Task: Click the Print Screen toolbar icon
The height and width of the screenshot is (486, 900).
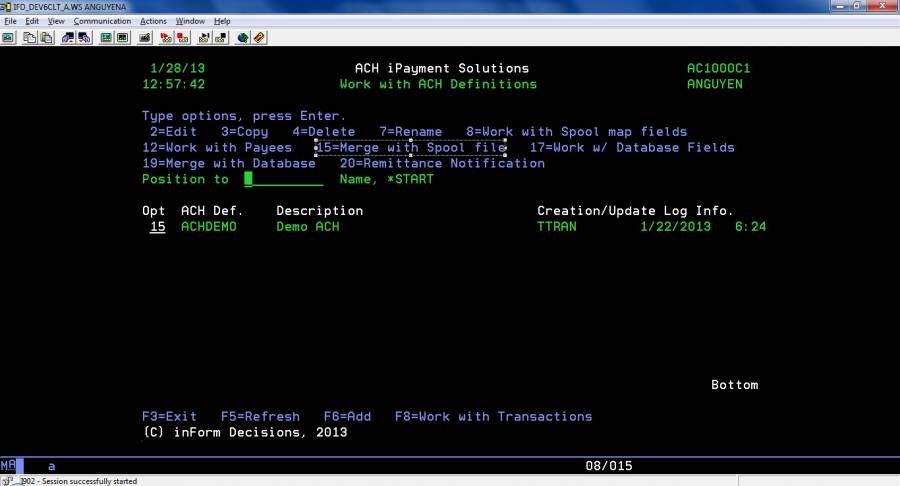Action: click(8, 38)
